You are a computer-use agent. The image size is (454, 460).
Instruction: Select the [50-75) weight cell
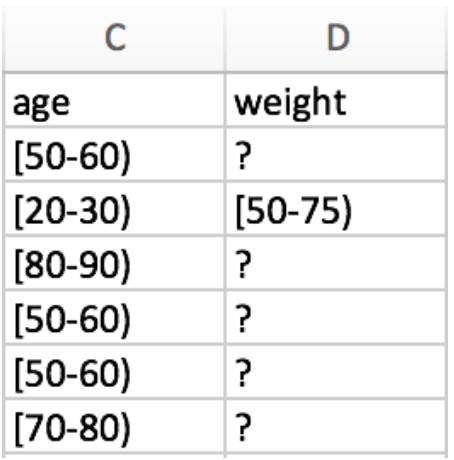point(336,209)
